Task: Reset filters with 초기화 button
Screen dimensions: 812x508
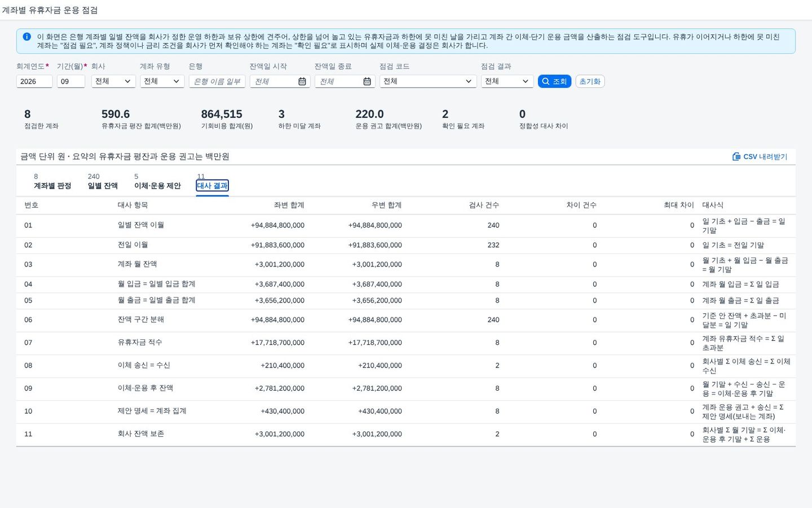Action: tap(590, 81)
